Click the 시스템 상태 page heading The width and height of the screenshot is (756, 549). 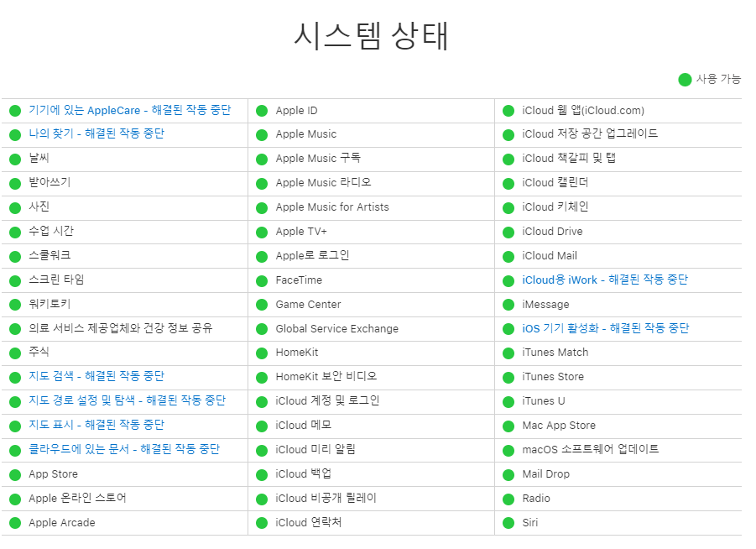[x=371, y=36]
